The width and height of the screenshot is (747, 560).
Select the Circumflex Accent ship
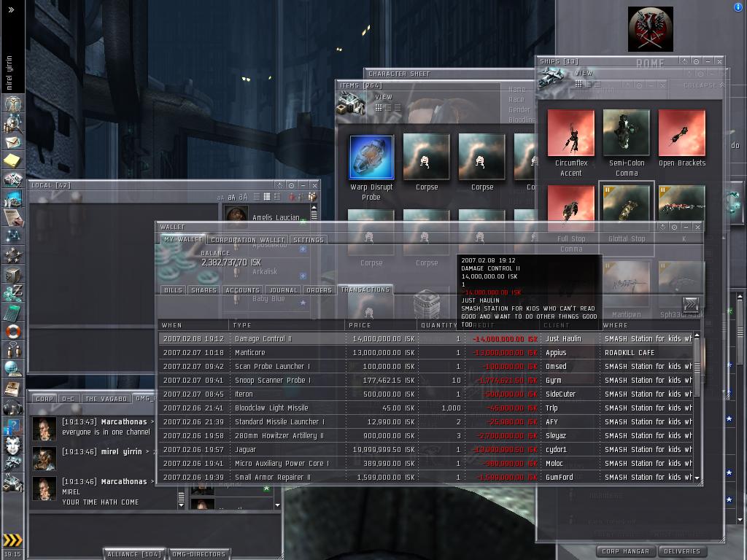(570, 133)
